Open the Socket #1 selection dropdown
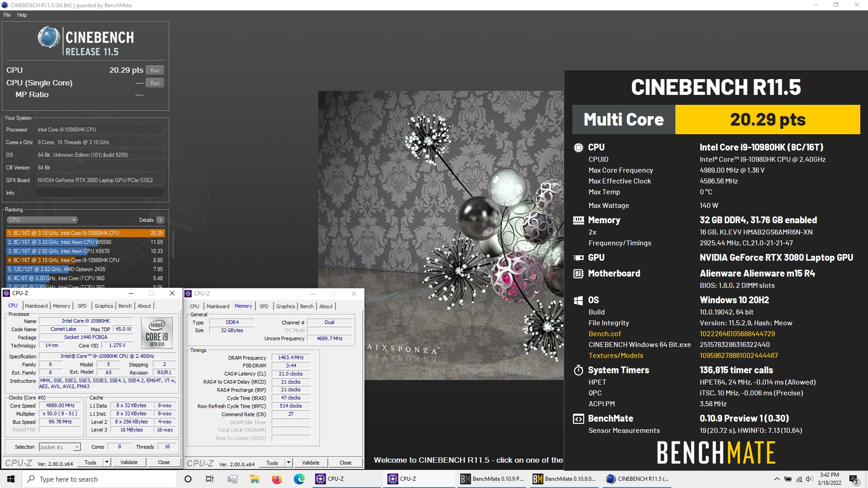 click(60, 447)
